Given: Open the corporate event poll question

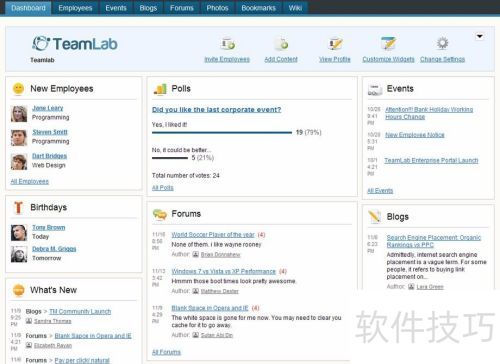Looking at the screenshot, I should tap(217, 110).
